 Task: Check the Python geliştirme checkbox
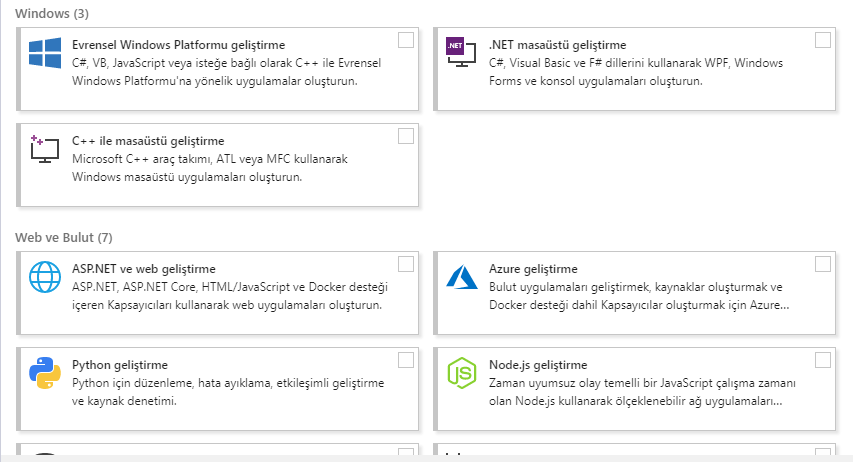coord(406,360)
